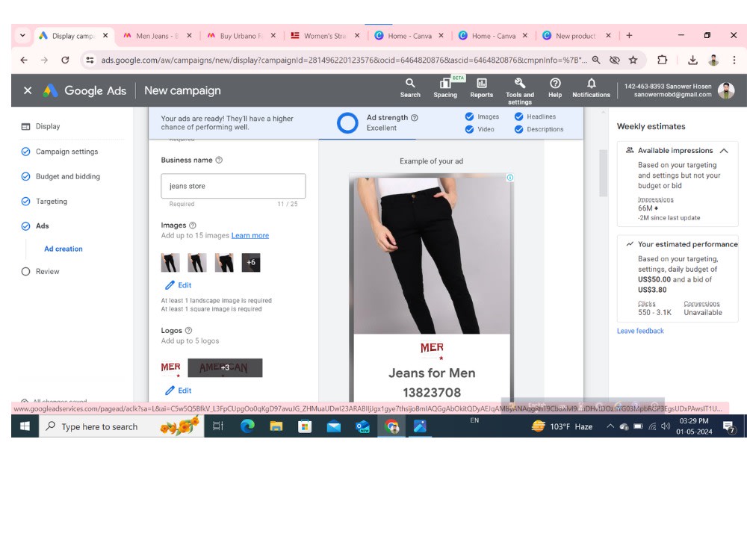Open browser Downloads icon
747x560 pixels.
coord(692,60)
